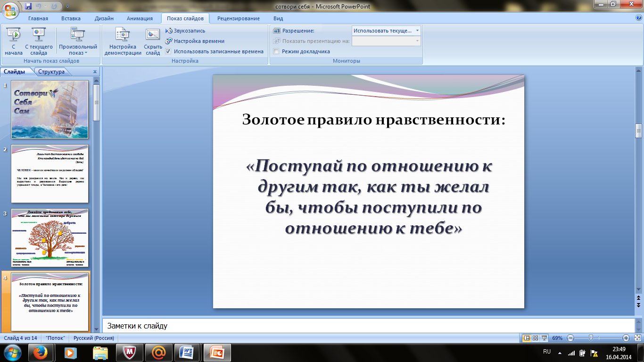Click 'Заметки к слайду' notes field
This screenshot has width=644, height=362.
(x=368, y=326)
